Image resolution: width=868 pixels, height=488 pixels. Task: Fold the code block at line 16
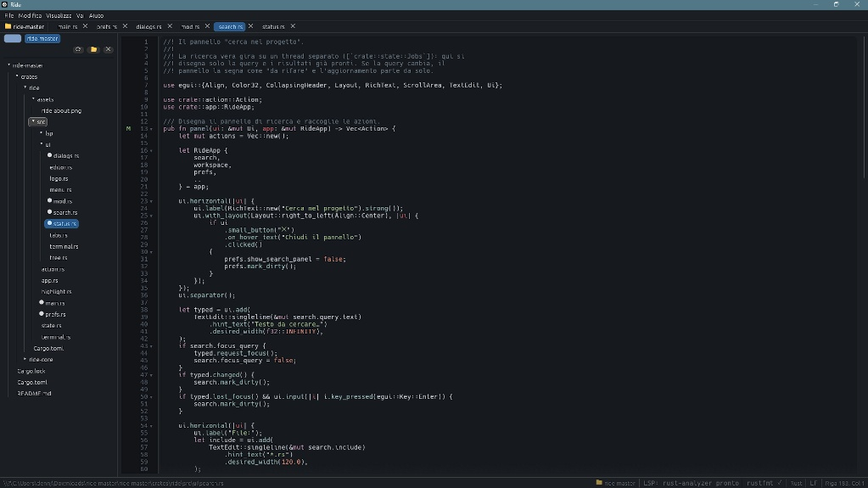(x=151, y=151)
